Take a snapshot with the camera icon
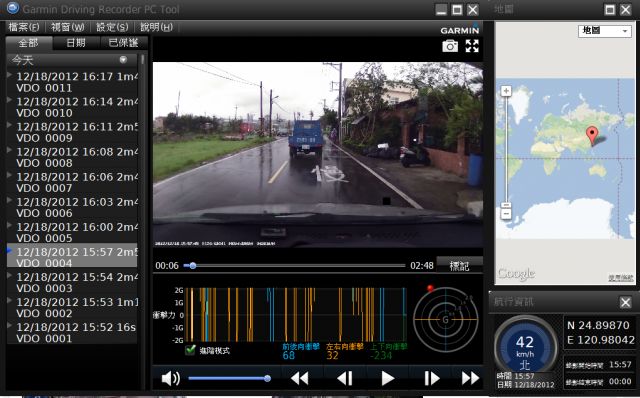Image resolution: width=640 pixels, height=398 pixels. (x=450, y=46)
